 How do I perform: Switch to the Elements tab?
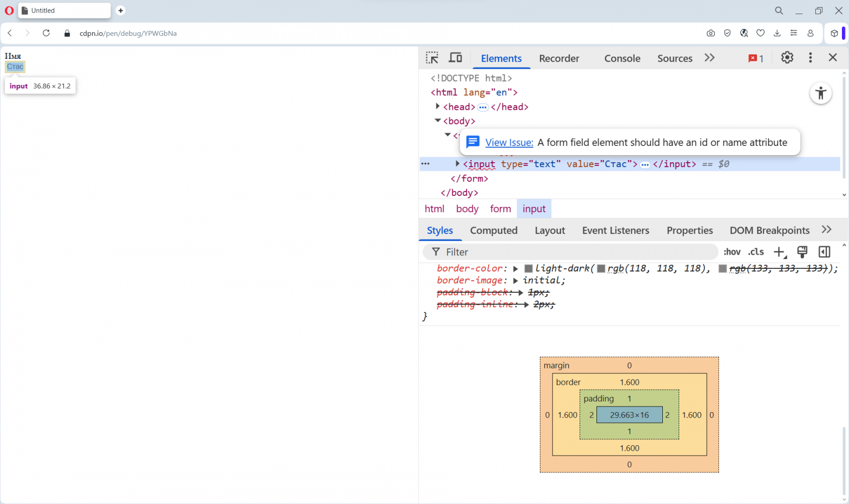(501, 58)
